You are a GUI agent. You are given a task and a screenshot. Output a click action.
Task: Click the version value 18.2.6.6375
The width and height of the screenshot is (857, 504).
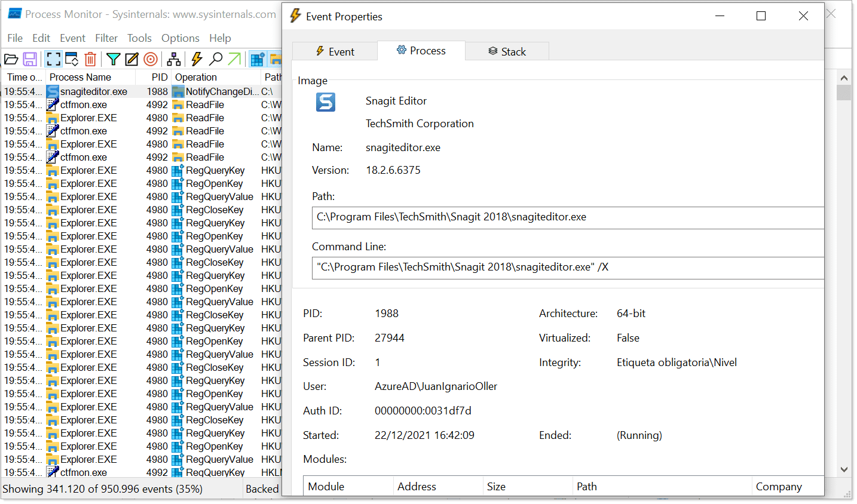[x=393, y=170]
